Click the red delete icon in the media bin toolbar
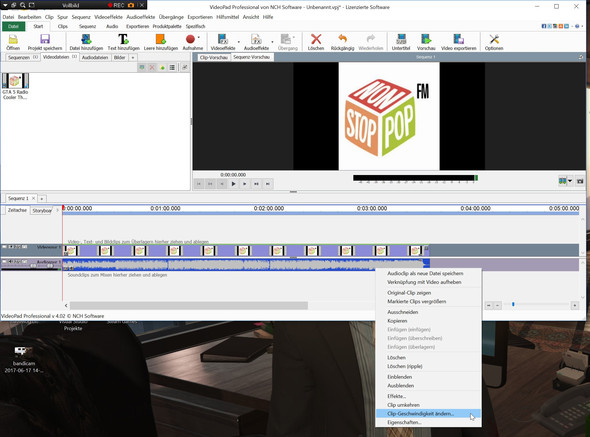This screenshot has height=437, width=590. tap(152, 67)
